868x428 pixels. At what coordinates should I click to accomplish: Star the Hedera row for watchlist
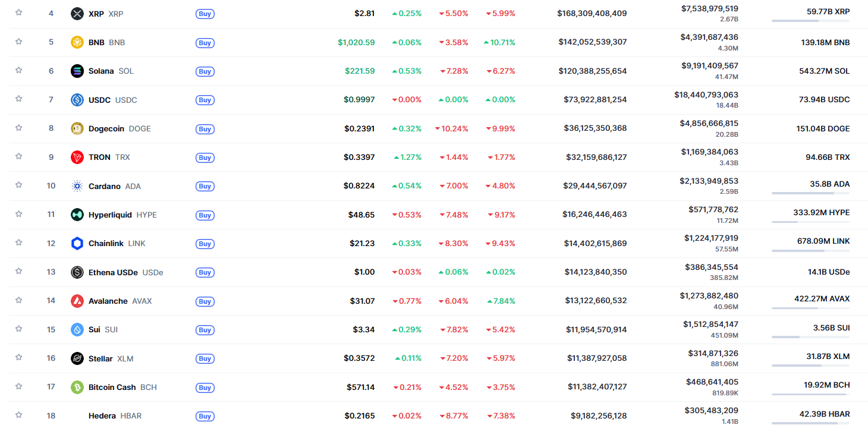(x=18, y=416)
